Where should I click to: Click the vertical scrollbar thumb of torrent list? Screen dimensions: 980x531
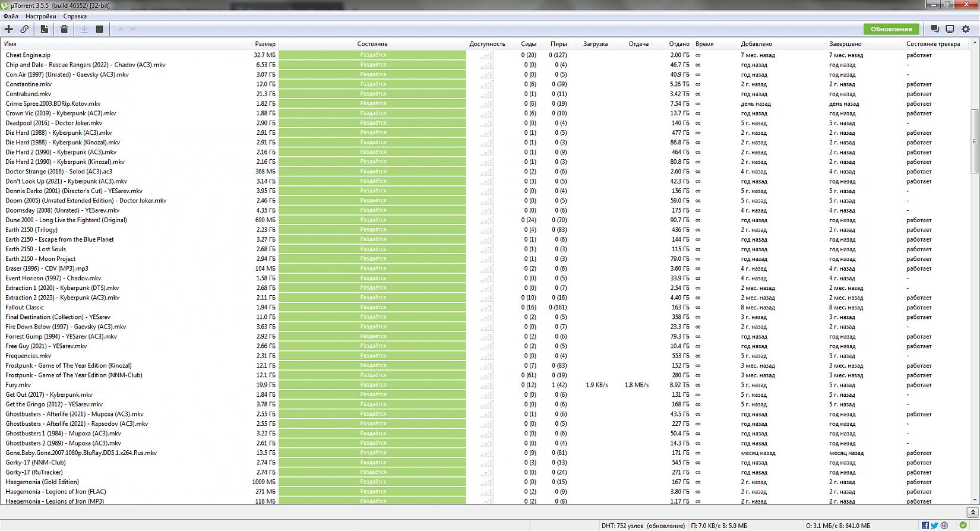974,141
